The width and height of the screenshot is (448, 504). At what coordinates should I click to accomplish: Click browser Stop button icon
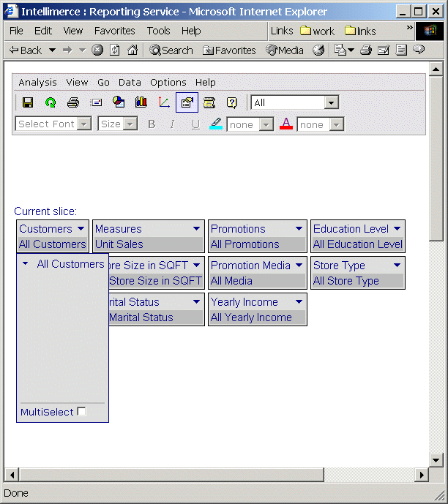(x=97, y=50)
